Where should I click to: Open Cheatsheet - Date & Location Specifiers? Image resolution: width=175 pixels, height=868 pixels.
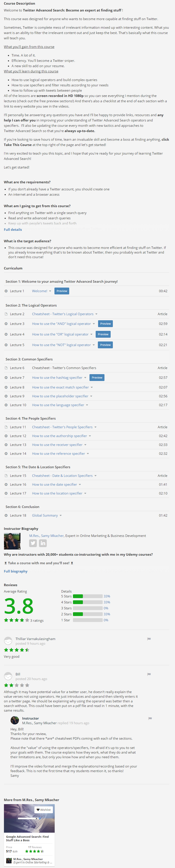tap(62, 476)
